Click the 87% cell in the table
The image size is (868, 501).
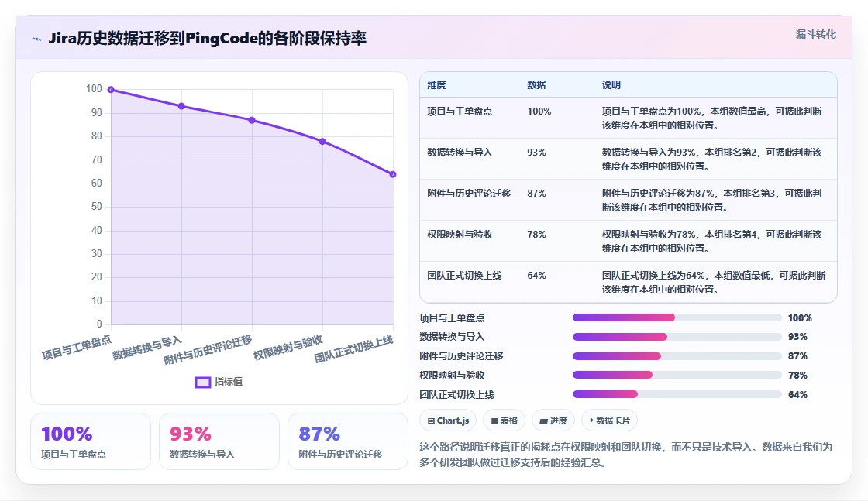point(536,193)
